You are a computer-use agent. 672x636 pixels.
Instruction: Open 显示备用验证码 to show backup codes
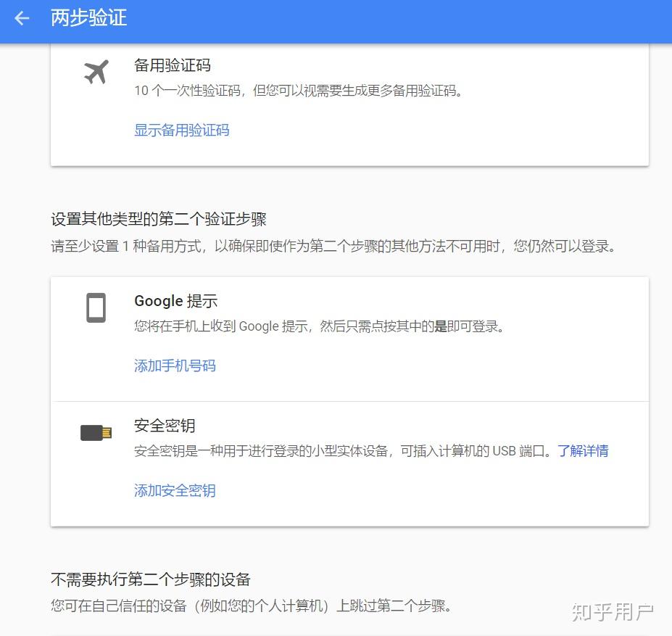(x=181, y=131)
